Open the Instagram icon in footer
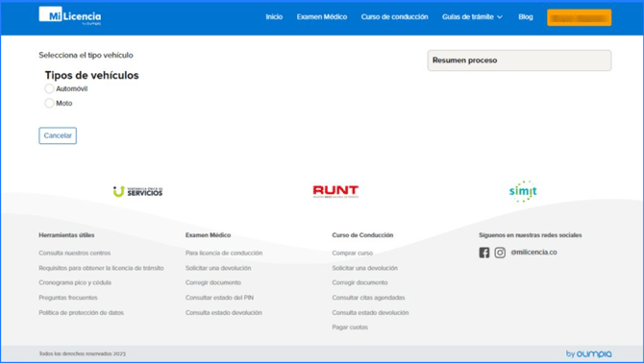This screenshot has height=363, width=644. (x=500, y=253)
